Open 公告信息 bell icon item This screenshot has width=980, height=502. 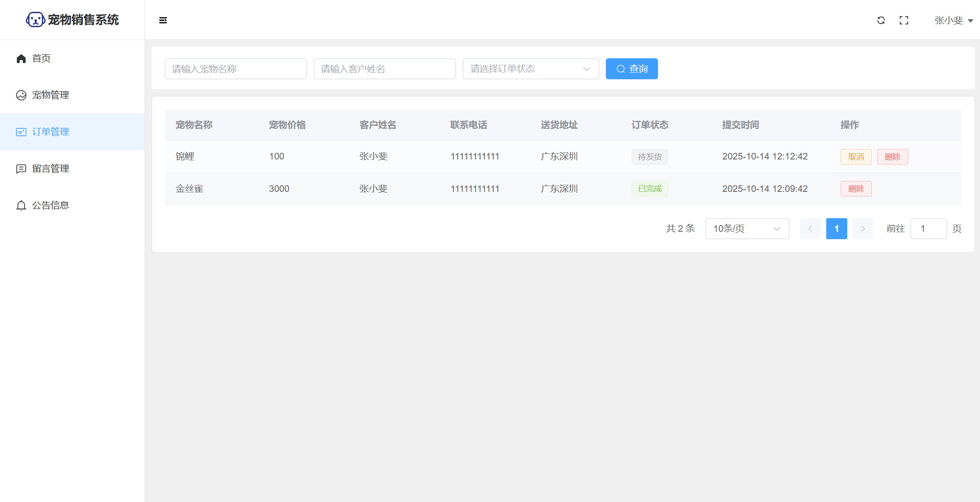50,205
